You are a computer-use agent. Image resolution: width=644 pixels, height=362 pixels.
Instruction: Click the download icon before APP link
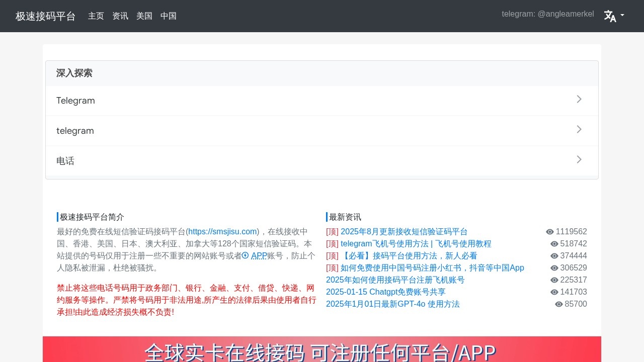(x=246, y=255)
